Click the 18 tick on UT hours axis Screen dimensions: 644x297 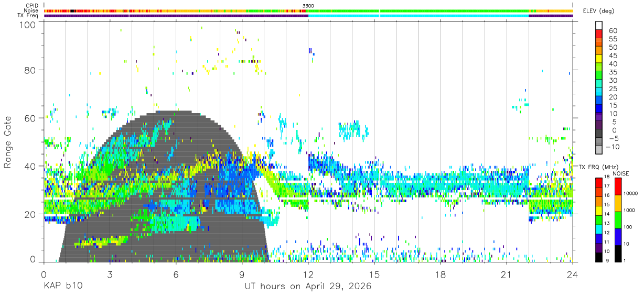[x=441, y=274]
